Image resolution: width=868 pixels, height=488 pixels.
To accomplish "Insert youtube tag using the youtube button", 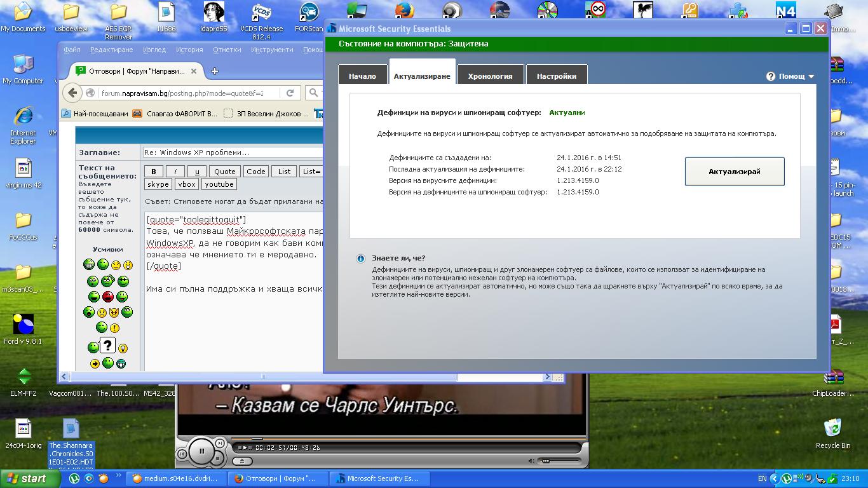I will click(219, 184).
